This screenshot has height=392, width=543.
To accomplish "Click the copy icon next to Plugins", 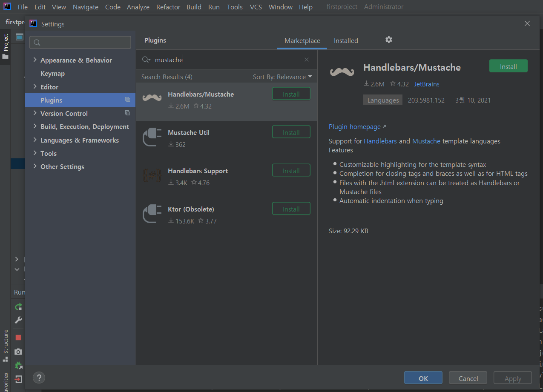I will point(127,100).
